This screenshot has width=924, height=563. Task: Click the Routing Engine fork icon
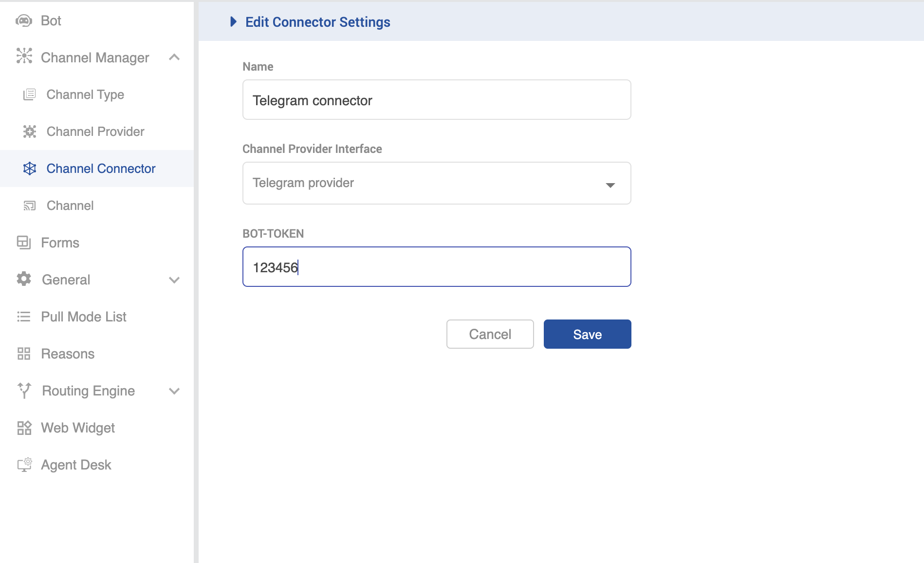(24, 391)
